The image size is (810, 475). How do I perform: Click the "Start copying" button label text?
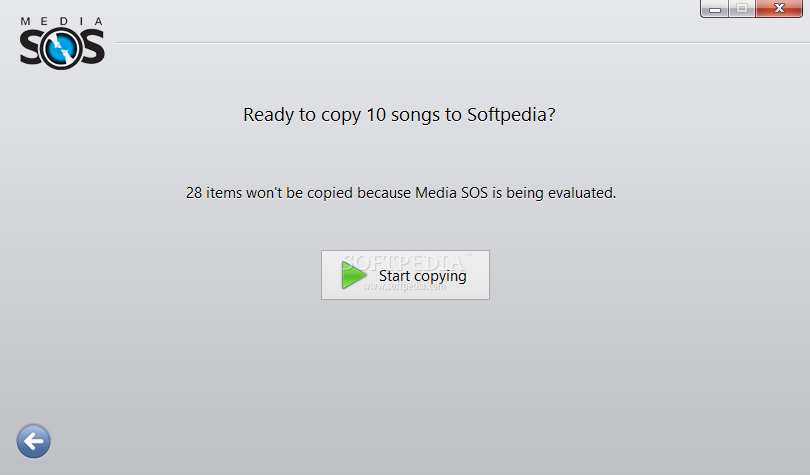tap(423, 276)
